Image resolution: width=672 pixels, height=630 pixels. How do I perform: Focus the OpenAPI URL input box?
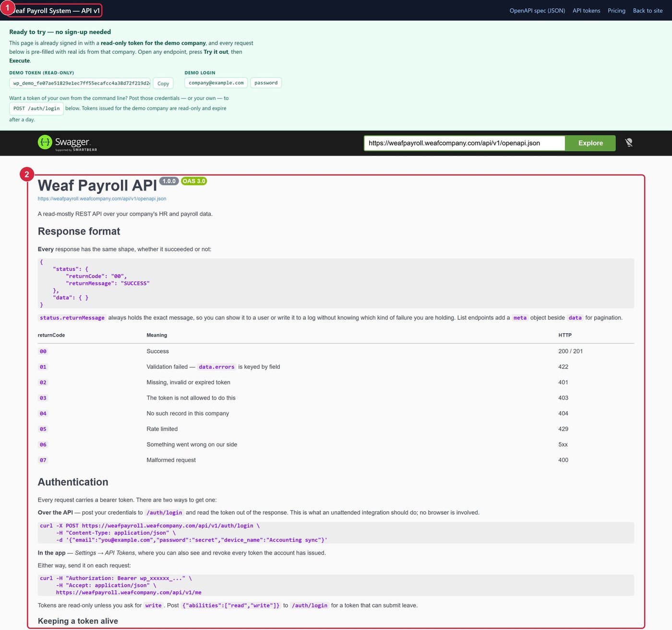464,143
